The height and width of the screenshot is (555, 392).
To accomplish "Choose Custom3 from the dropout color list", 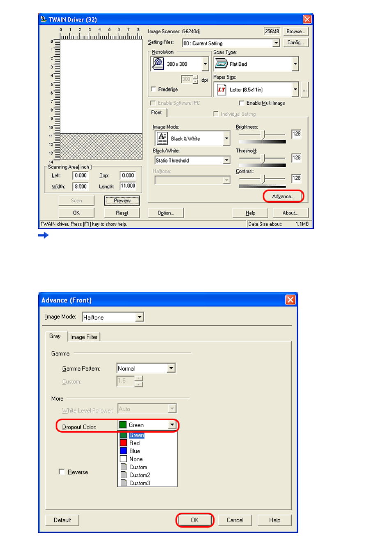I will [x=147, y=483].
